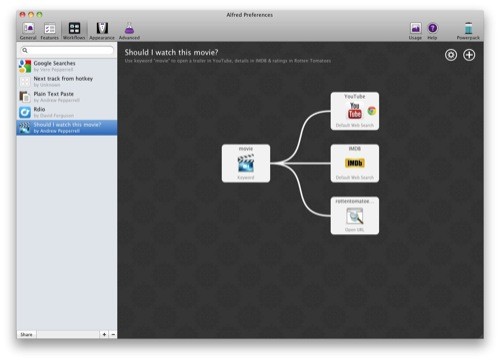Viewport: 500px width, 361px height.
Task: Click the clapperboard icon in sidebar list
Action: [25, 128]
